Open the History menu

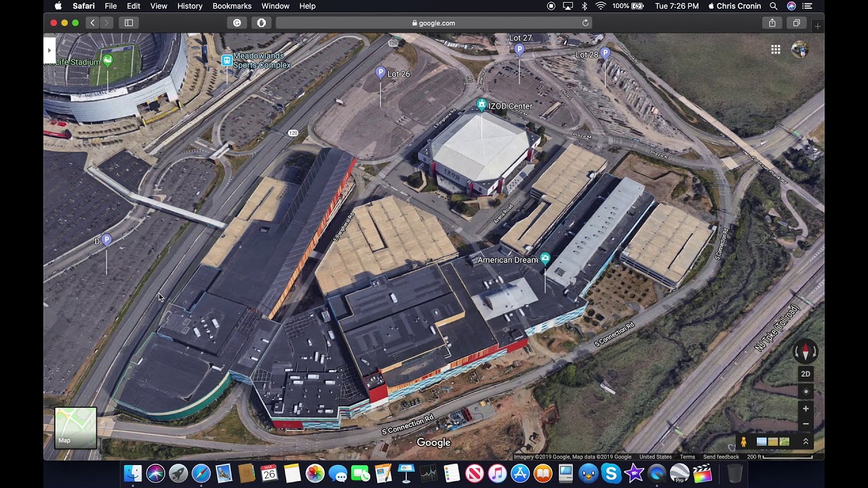pos(190,6)
